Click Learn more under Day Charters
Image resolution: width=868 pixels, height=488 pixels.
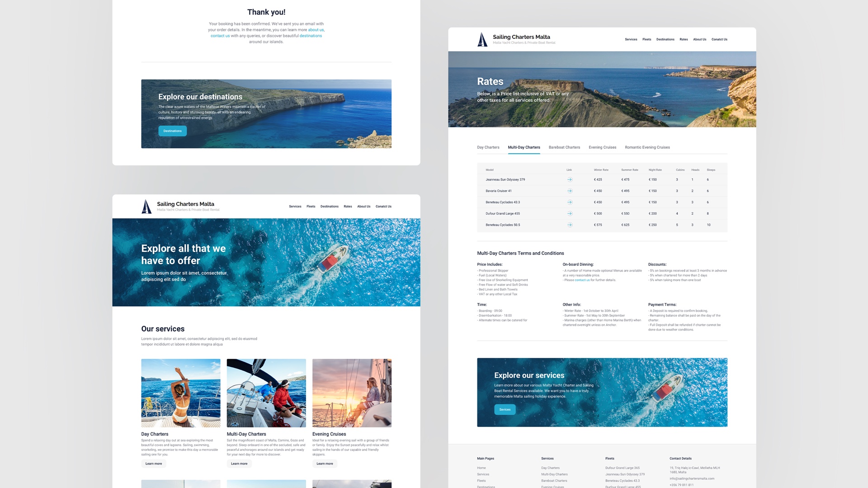[154, 464]
